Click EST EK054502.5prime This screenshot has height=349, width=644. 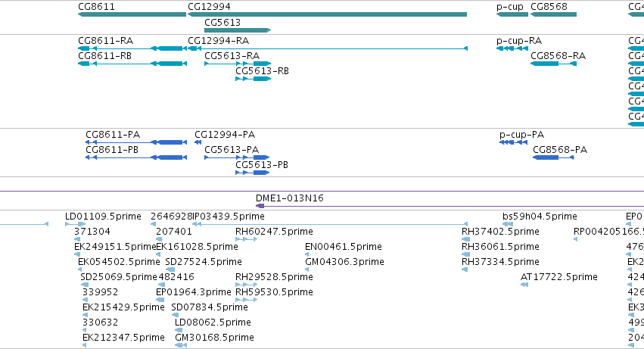pos(119,262)
